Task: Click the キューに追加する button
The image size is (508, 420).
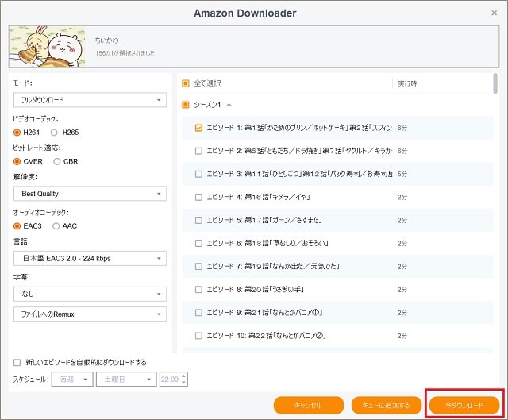Action: point(387,405)
